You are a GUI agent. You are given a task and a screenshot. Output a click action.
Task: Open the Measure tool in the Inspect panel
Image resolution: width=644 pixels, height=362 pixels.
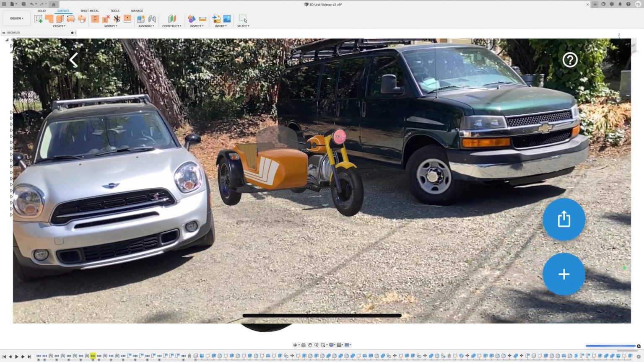click(203, 18)
